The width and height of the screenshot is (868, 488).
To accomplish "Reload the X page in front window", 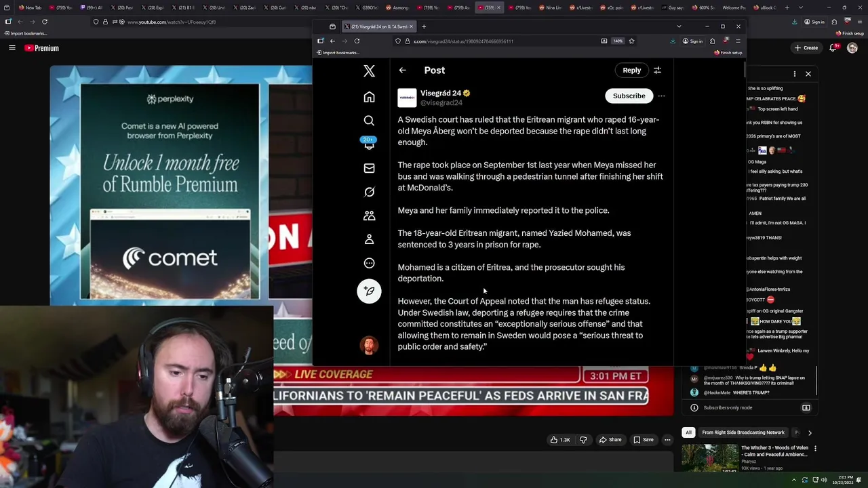I will pyautogui.click(x=357, y=41).
